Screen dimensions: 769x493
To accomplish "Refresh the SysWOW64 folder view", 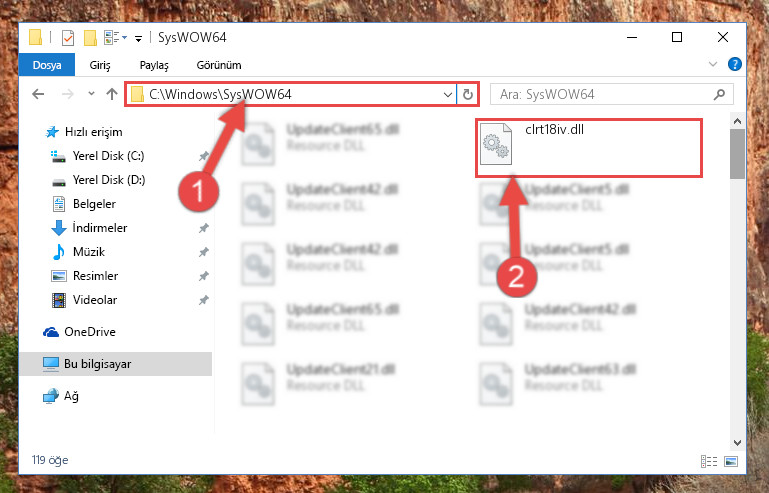I will tap(468, 94).
